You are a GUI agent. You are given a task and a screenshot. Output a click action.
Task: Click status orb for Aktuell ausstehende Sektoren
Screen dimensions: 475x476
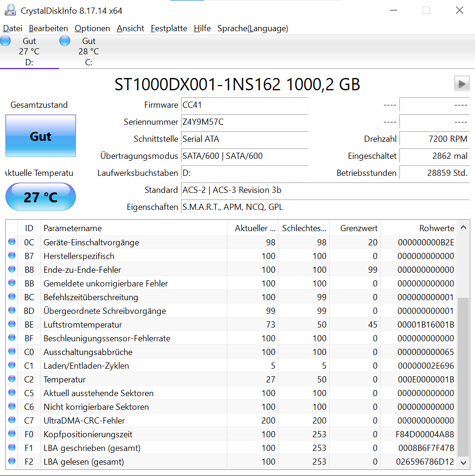coord(12,392)
